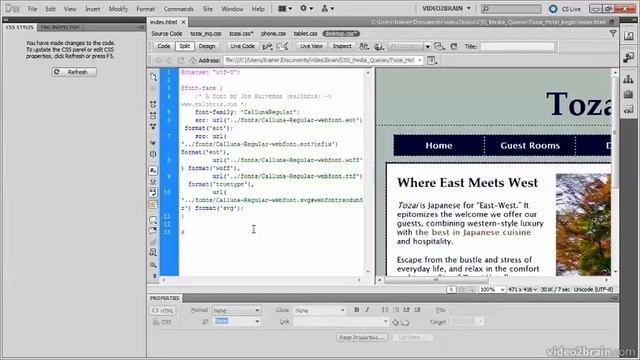The image size is (640, 360).
Task: Open the Site menu
Action: [x=207, y=9]
